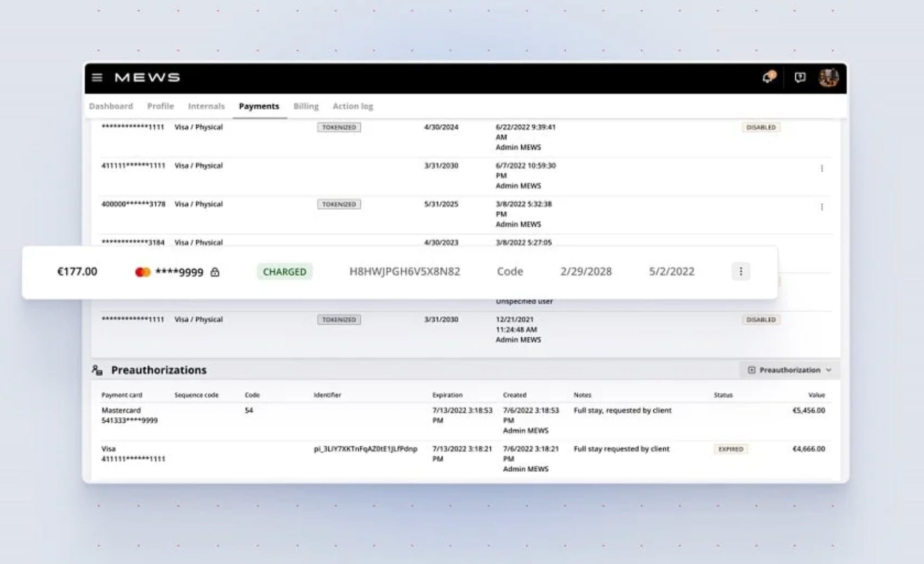Open the Action log tab
Screen dimensions: 924x564
pyautogui.click(x=352, y=106)
